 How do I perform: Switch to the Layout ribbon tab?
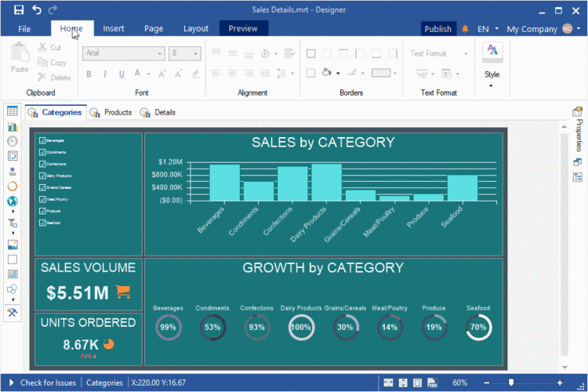point(196,28)
